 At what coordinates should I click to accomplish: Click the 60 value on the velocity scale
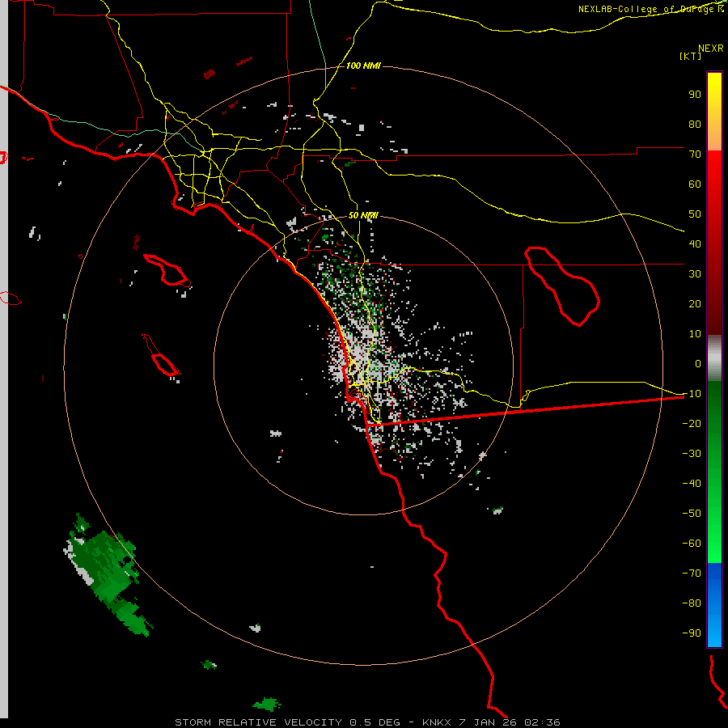tap(695, 184)
